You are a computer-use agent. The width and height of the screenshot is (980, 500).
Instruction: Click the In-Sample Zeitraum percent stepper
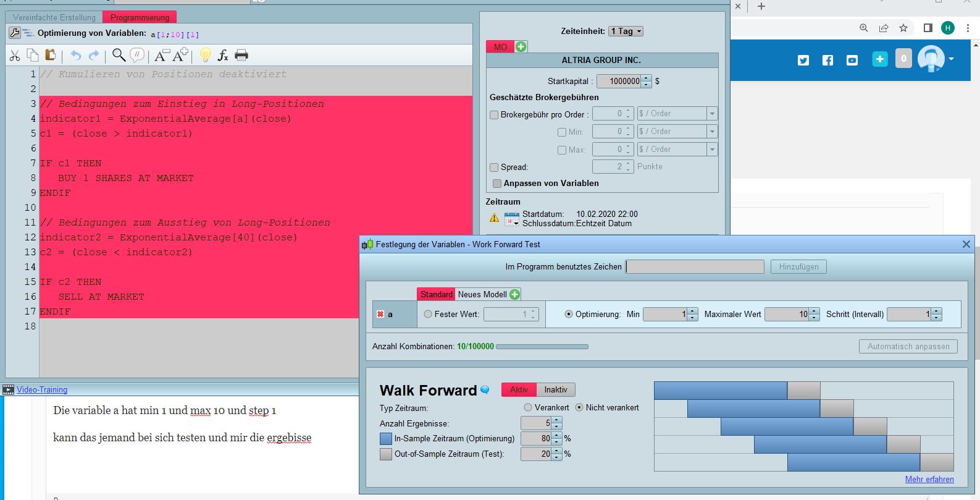click(557, 439)
